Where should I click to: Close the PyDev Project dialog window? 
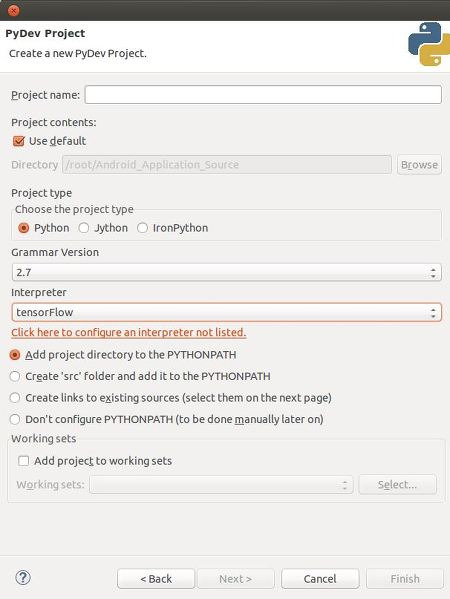pos(13,10)
